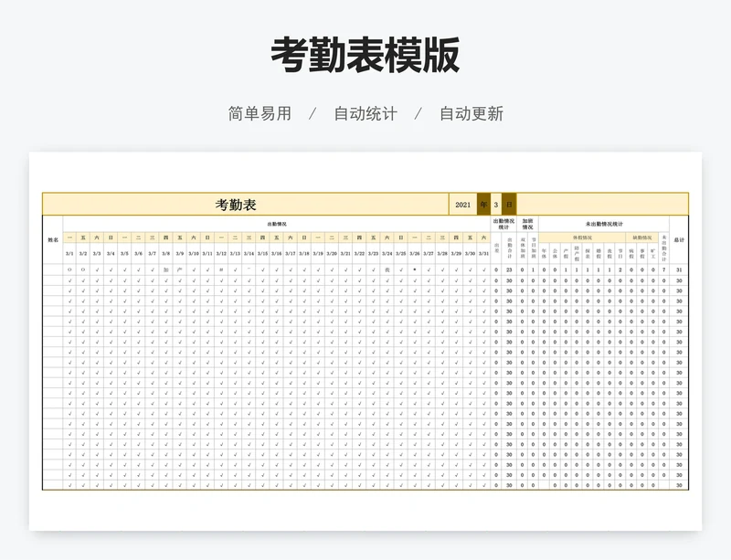Screen dimensions: 731x560
Task: Click the large 考勤表模版 page title
Action: 365,55
